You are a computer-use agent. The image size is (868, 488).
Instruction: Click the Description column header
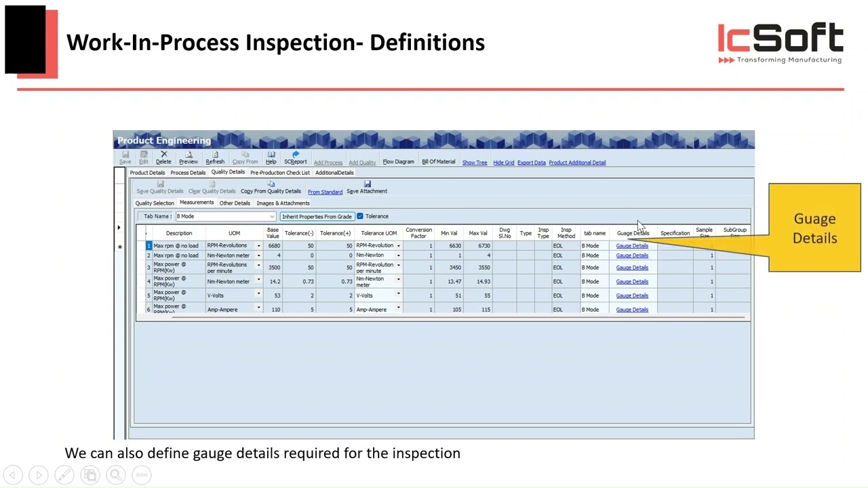coord(179,233)
